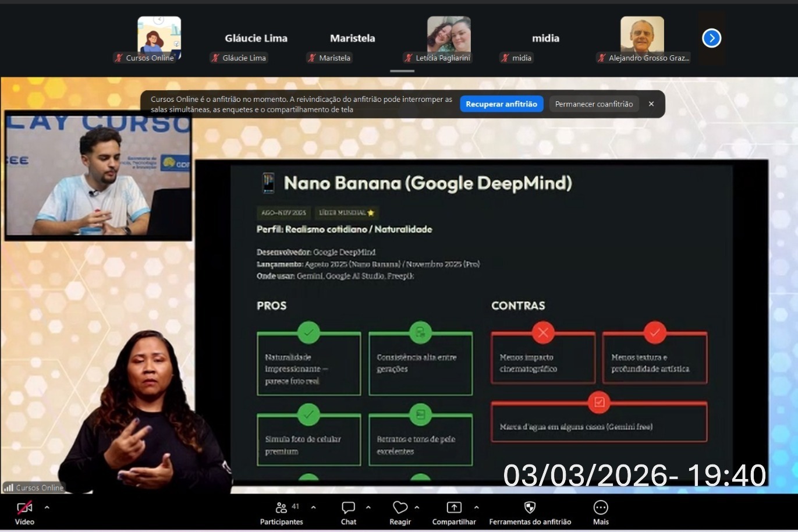Click the Consistência alta entre gerações text
798x532 pixels.
(417, 363)
